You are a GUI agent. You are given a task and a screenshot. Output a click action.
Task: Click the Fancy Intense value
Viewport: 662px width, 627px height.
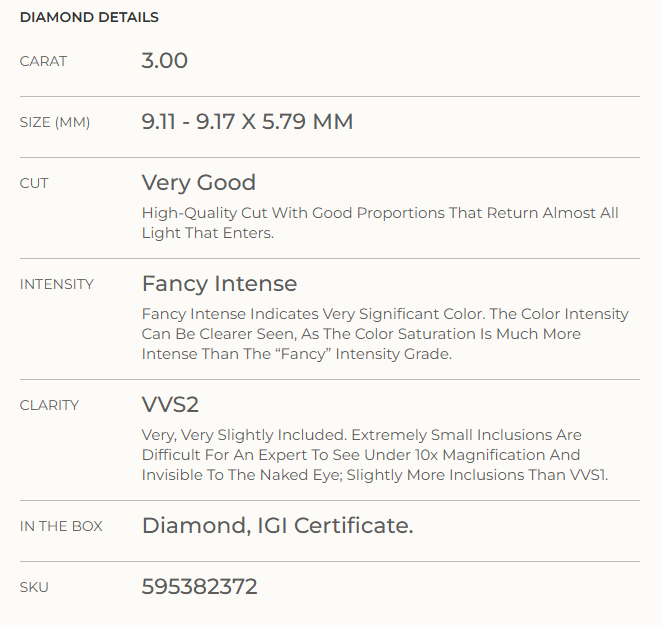(x=220, y=283)
